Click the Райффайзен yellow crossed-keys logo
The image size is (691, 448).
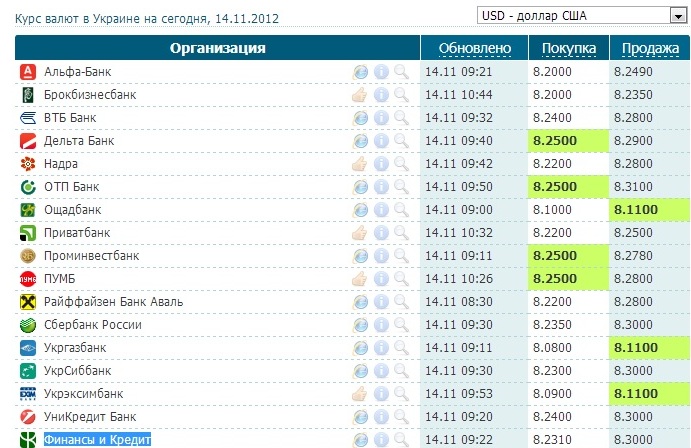28,302
